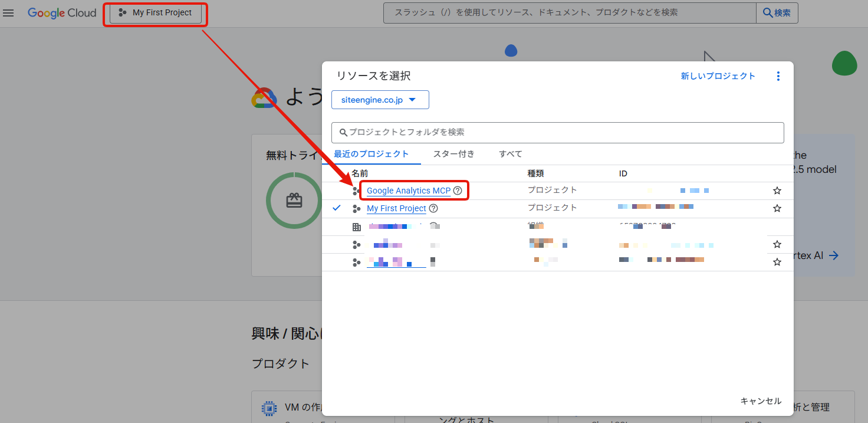Screen dimensions: 868x423
Task: Open the Google Analytics MCP project
Action: point(409,191)
